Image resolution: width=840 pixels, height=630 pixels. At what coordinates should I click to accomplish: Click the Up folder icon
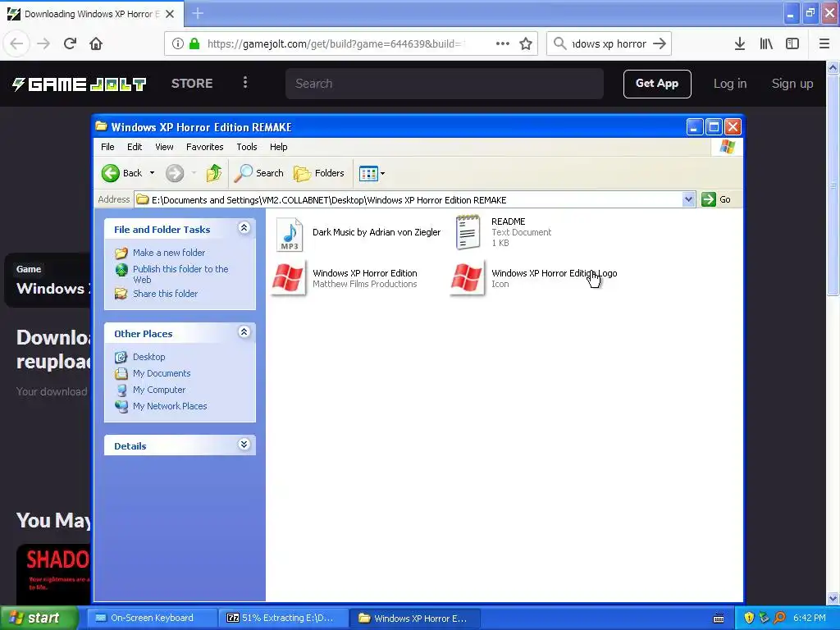click(x=214, y=173)
